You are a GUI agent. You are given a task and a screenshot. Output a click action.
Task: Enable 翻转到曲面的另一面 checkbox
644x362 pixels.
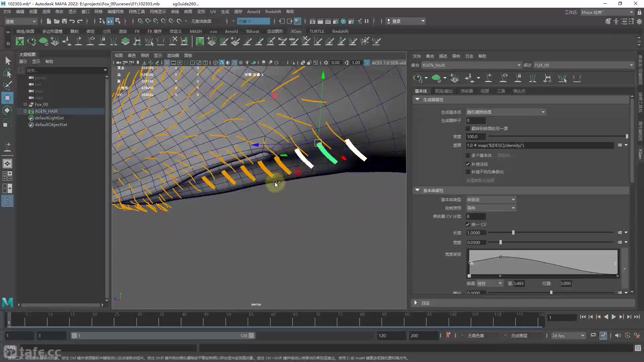[x=468, y=129]
